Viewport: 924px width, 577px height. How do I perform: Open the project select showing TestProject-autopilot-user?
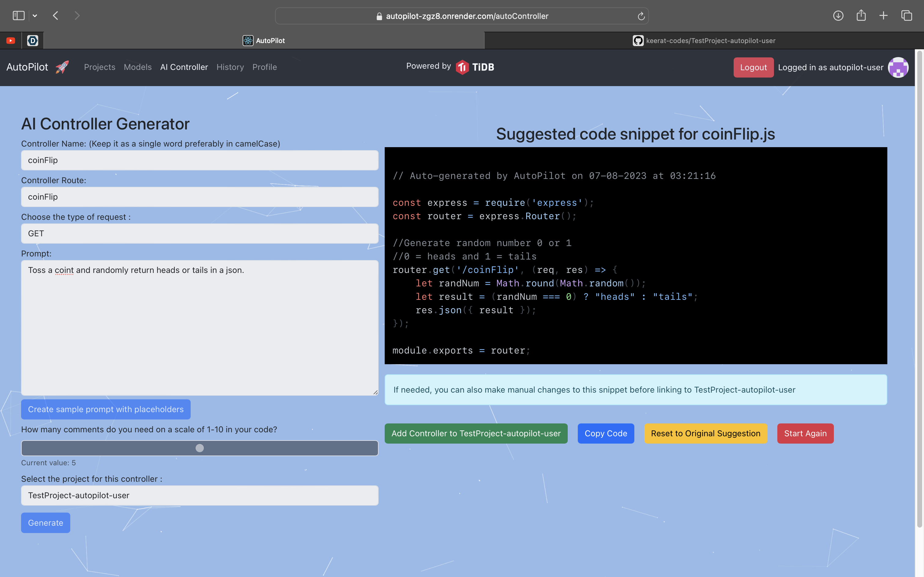(199, 495)
